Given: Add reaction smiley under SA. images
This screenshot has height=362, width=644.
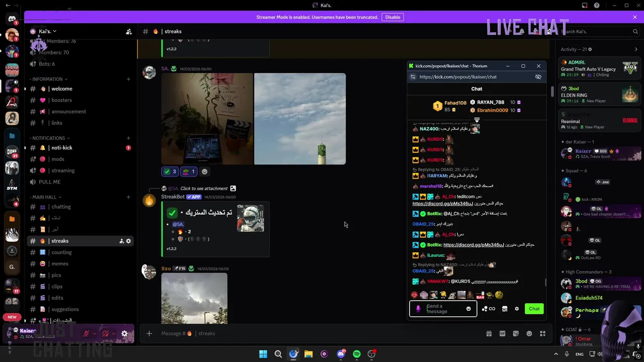Looking at the screenshot, I should (x=204, y=171).
